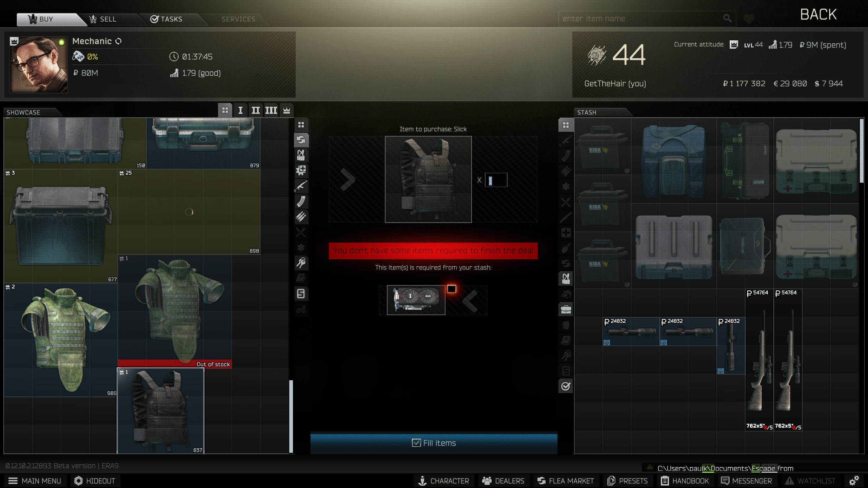Click required item status box near graphics card

(452, 289)
